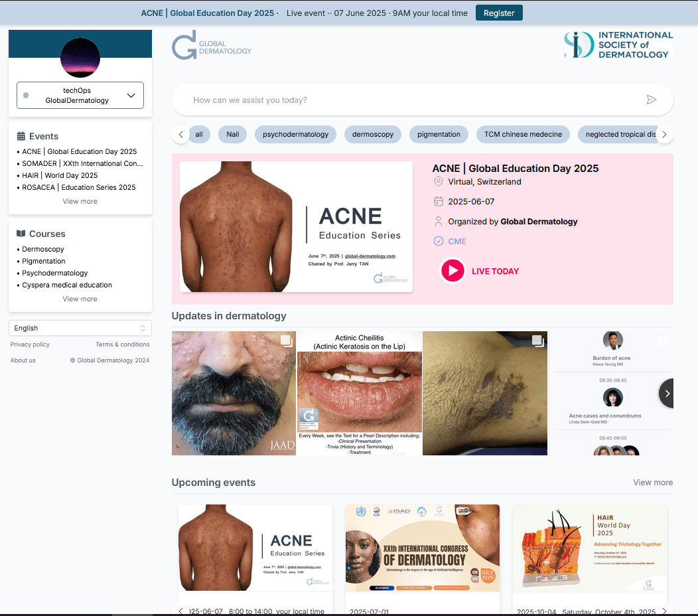Open the International Society of Dermatology logo

tap(618, 44)
